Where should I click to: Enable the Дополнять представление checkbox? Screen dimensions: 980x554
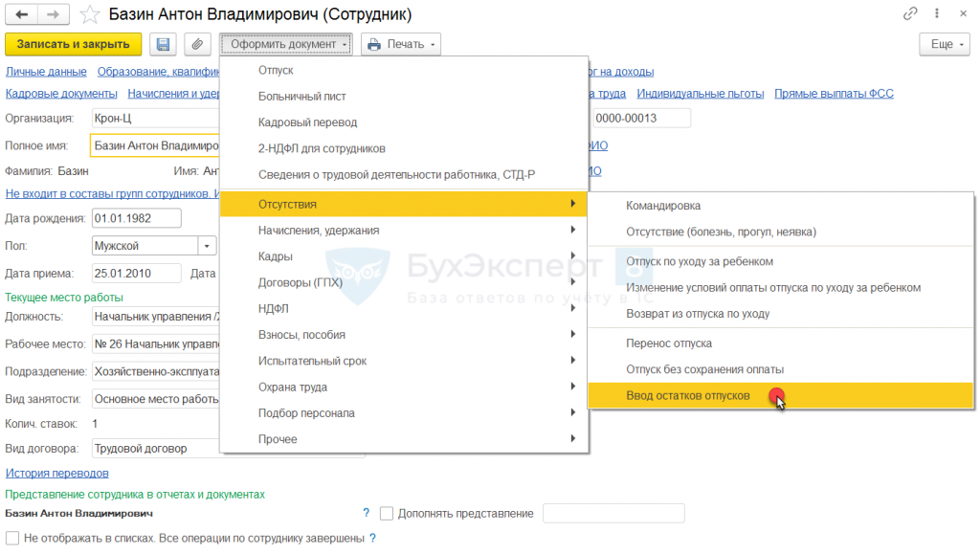387,513
